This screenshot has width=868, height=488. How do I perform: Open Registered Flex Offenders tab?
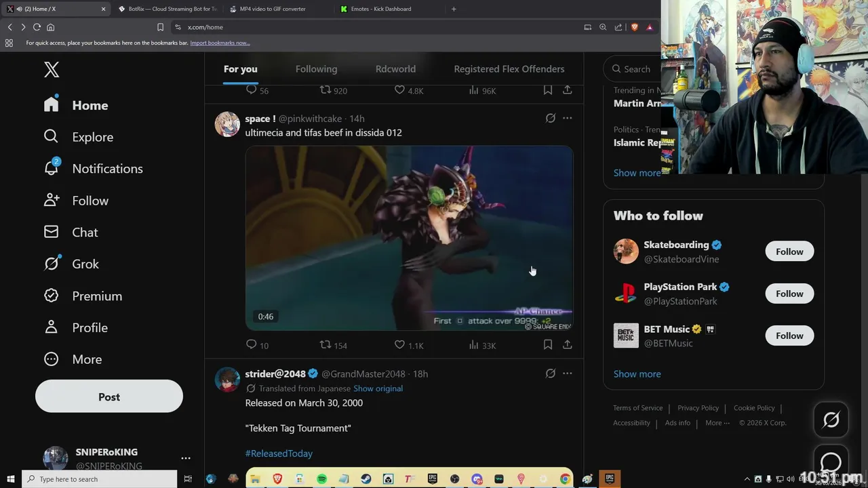click(509, 69)
